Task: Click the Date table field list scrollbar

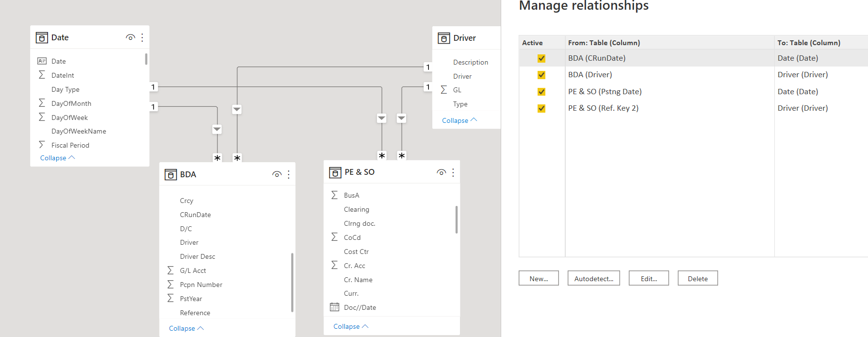Action: [x=146, y=59]
